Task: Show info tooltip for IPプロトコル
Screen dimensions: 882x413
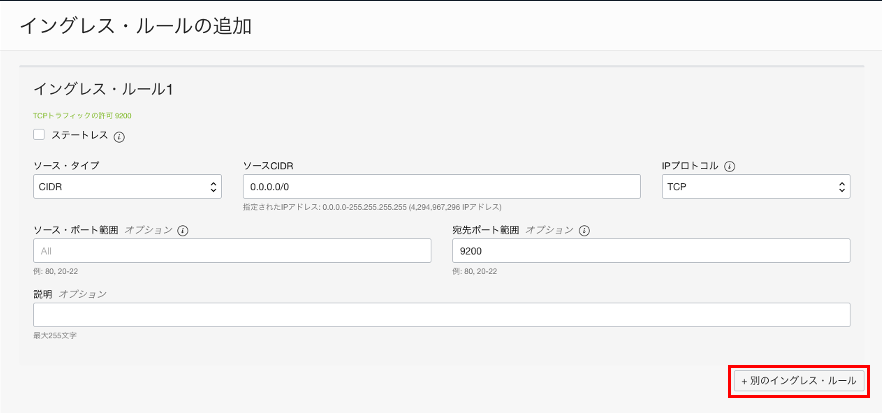Action: [x=729, y=166]
